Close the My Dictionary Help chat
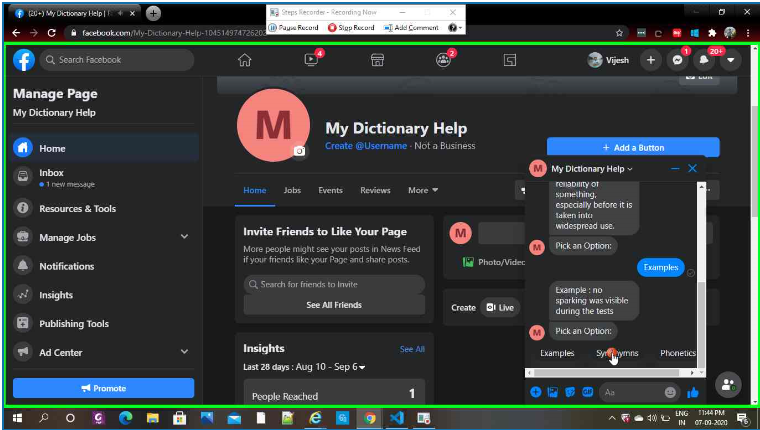The image size is (760, 430). pos(692,168)
